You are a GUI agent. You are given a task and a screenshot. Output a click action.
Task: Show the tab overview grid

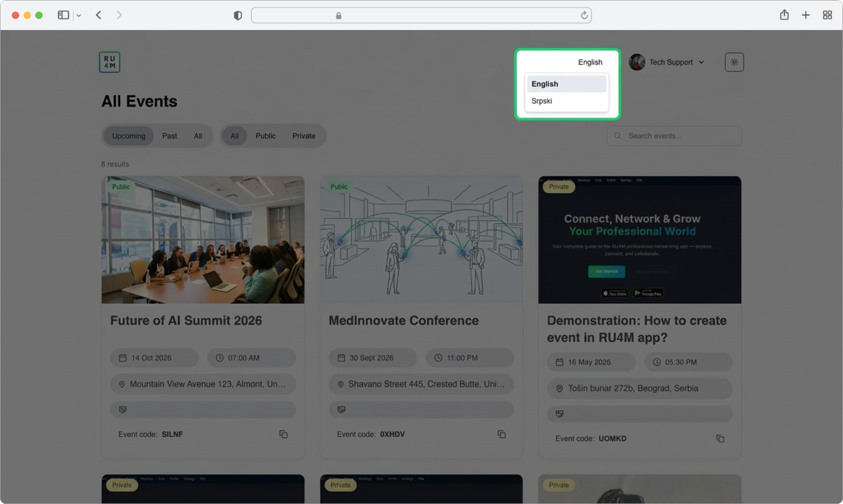coord(827,15)
